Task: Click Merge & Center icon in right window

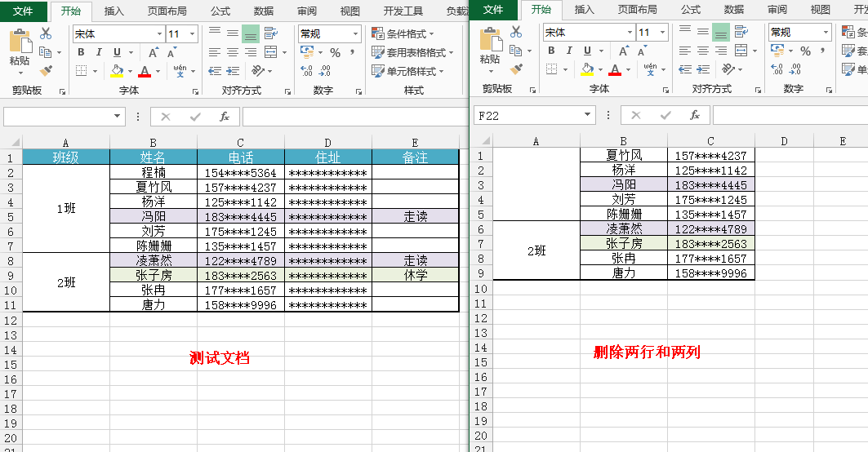Action: 741,51
